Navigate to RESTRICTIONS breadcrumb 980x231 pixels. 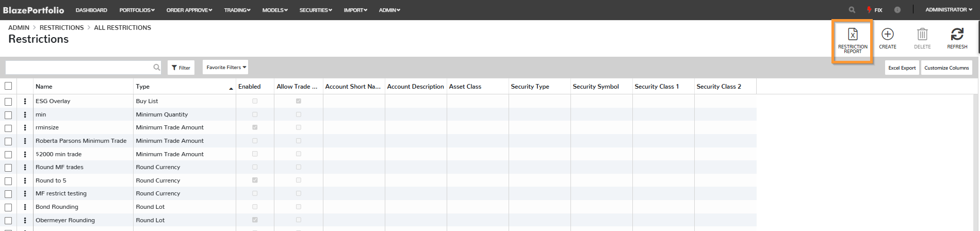(61, 27)
